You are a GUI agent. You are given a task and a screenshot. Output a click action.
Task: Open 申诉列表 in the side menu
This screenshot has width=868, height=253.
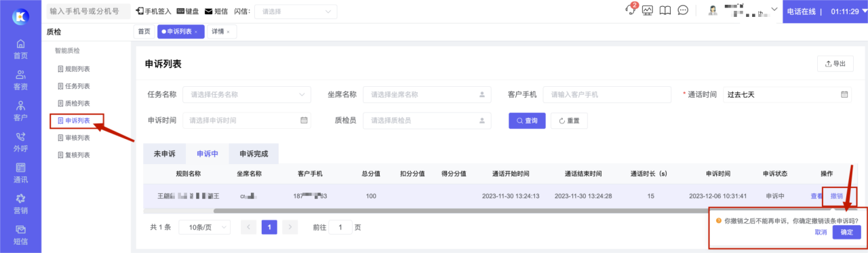(x=74, y=121)
